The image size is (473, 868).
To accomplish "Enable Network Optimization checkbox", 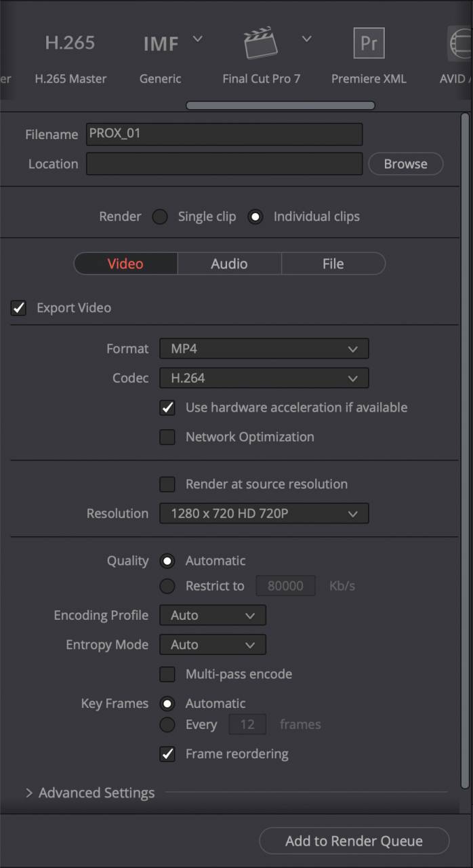I will click(x=167, y=437).
